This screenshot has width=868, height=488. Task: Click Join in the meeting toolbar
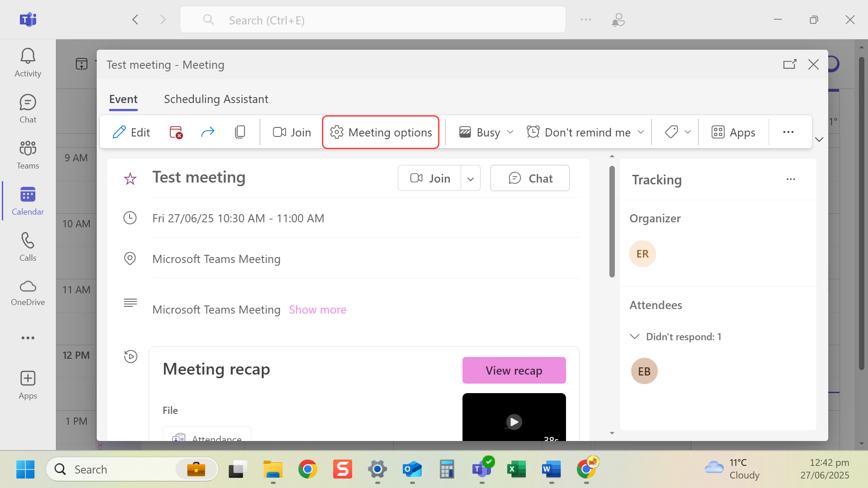(292, 132)
